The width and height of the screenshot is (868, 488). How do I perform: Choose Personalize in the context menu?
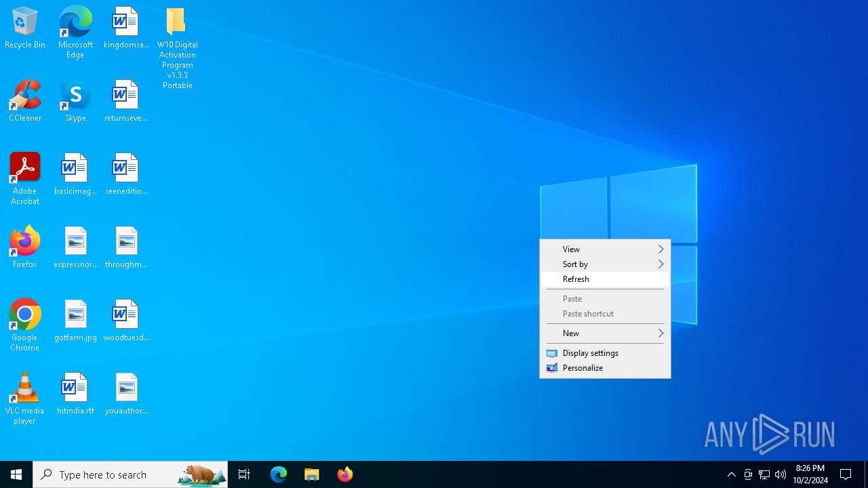click(605, 368)
